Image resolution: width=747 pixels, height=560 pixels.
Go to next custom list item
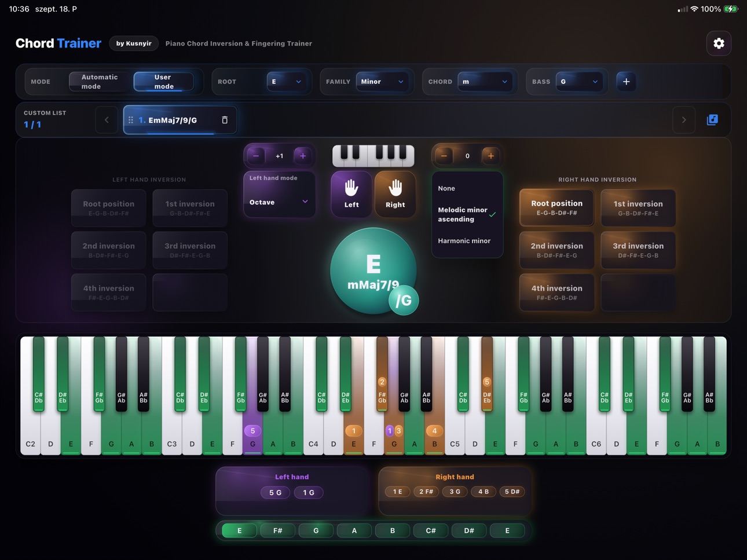684,120
